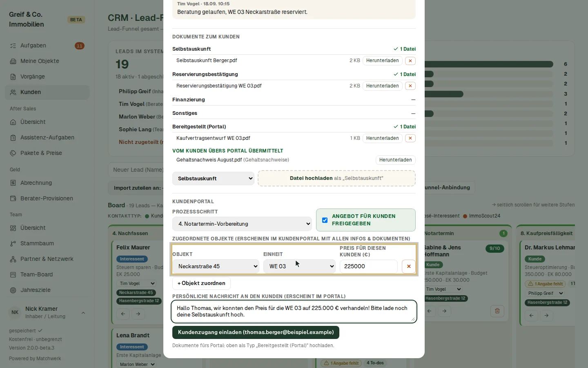Open Aufgaben in the sidebar
The image size is (588, 368).
[47, 46]
